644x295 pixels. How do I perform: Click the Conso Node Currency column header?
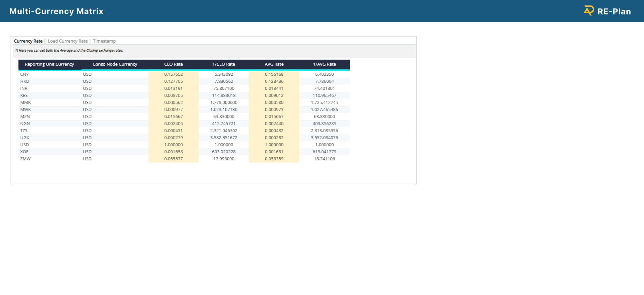tap(115, 64)
